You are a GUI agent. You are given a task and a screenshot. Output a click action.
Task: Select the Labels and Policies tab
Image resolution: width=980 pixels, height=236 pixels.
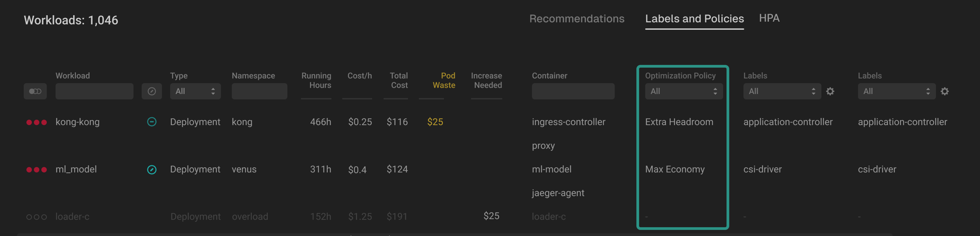click(694, 19)
